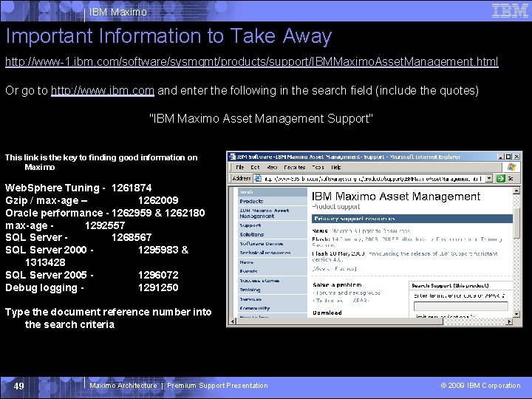Screen dimensions: 532x399
Task: Click the 'Oracle performance - 1262959 & 1262180' line
Action: [105, 213]
